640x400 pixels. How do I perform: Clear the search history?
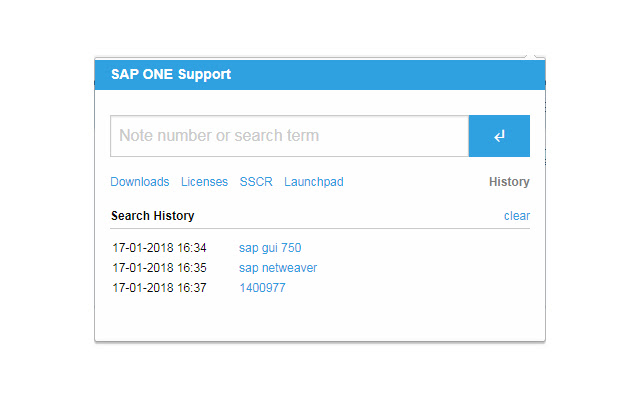(517, 216)
